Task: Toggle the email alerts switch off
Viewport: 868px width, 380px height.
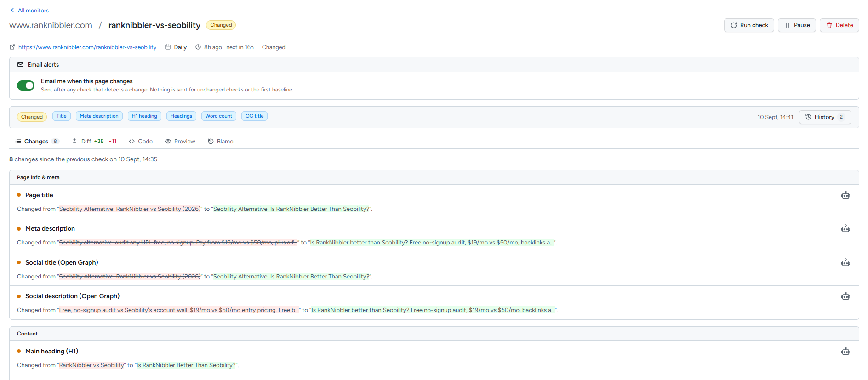Action: 26,85
